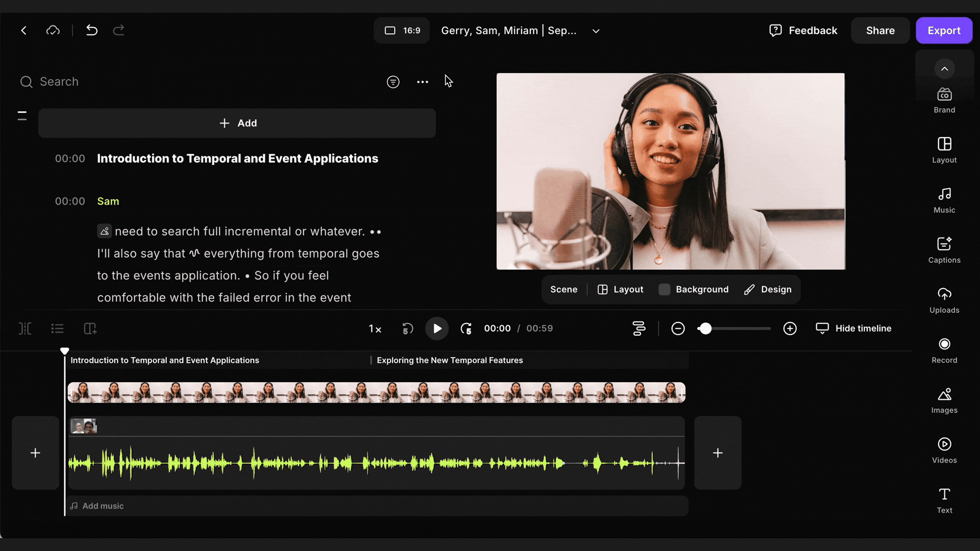Click the undo arrow icon

[92, 31]
